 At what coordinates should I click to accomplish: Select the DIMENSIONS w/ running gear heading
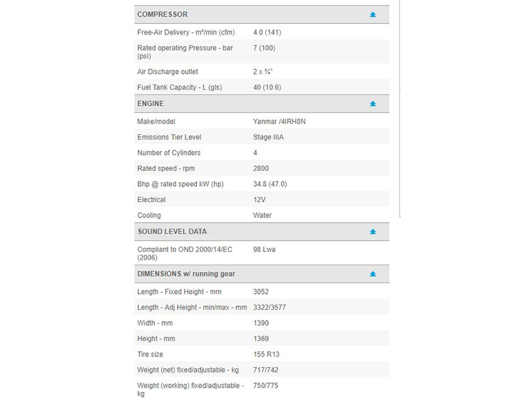point(186,274)
